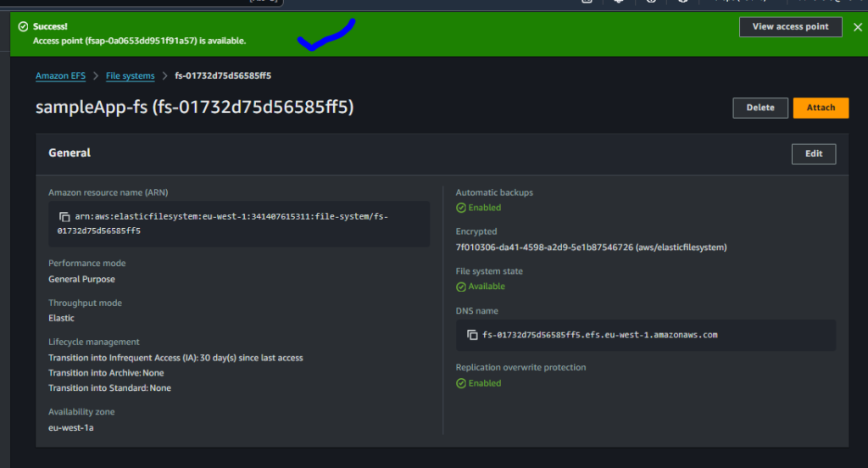Screen dimensions: 868x468
Task: Copy the DNS name
Action: (472, 335)
